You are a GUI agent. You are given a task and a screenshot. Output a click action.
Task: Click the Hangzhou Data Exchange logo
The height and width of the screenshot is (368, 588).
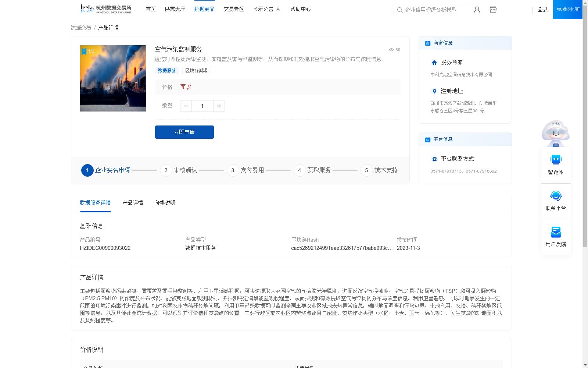106,9
